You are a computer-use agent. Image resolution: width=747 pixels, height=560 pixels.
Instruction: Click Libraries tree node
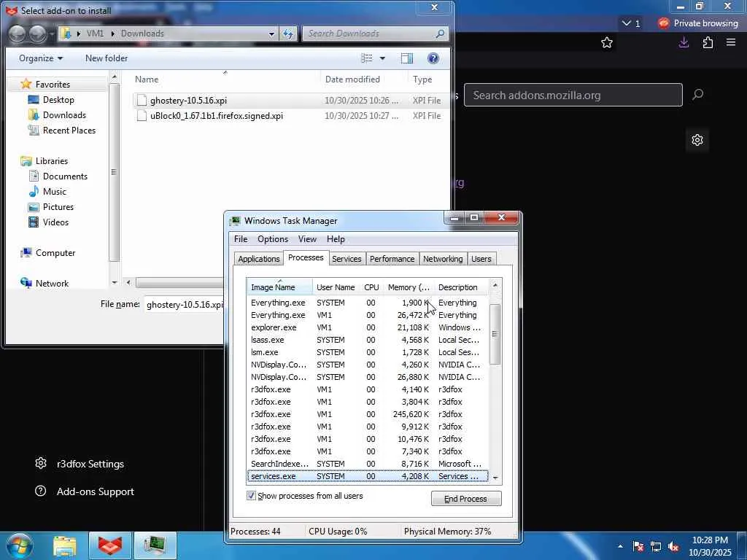coord(52,161)
